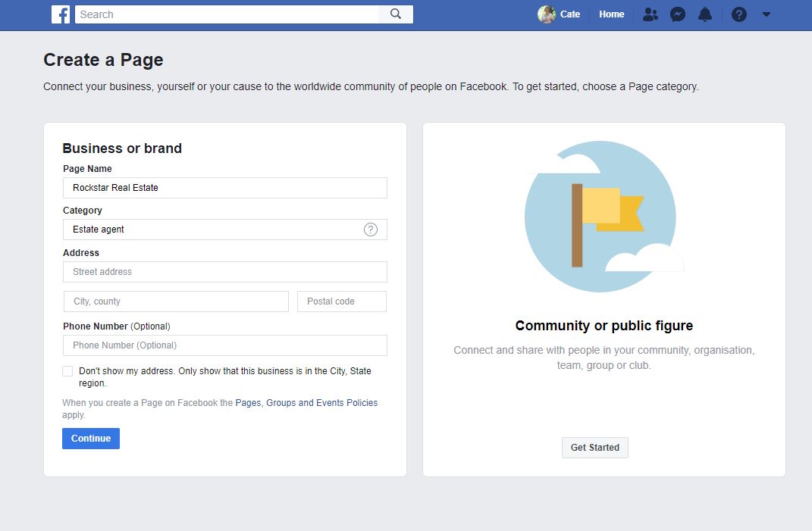Click the search magnifier button
The width and height of the screenshot is (812, 531).
[x=396, y=14]
